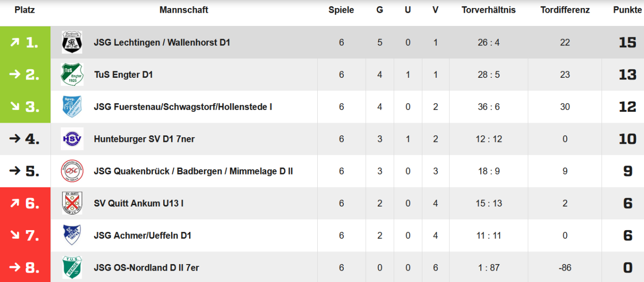The width and height of the screenshot is (644, 282).
Task: Open the TuS Engter green club logo
Action: (72, 75)
